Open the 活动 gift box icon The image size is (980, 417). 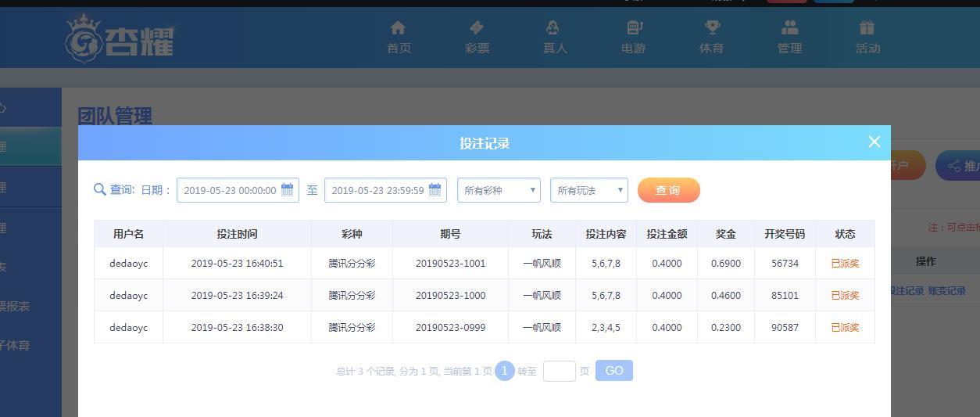pos(867,28)
